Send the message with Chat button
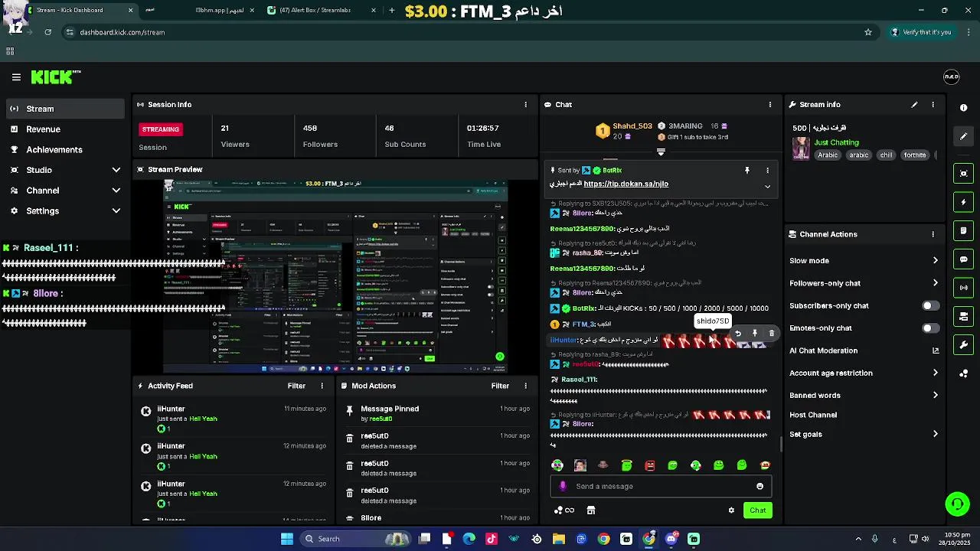 click(757, 510)
